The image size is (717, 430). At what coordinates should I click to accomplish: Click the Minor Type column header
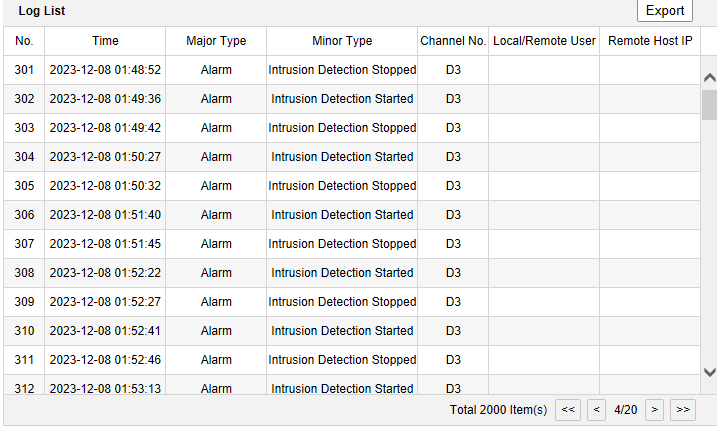[342, 41]
